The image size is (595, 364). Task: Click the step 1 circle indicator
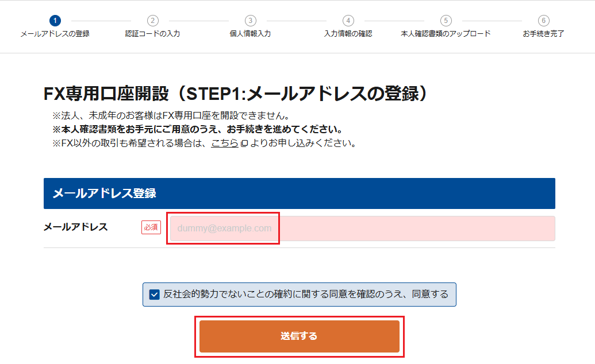55,21
